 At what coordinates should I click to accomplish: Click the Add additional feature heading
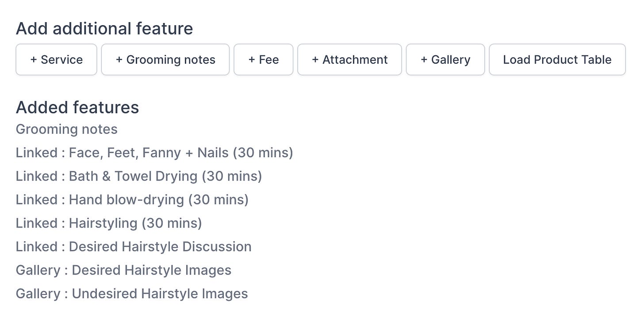(x=104, y=29)
